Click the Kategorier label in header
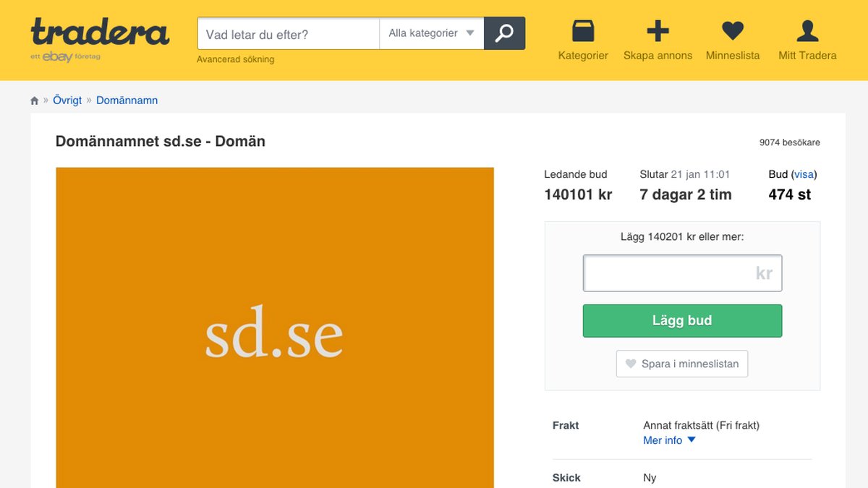 (583, 56)
